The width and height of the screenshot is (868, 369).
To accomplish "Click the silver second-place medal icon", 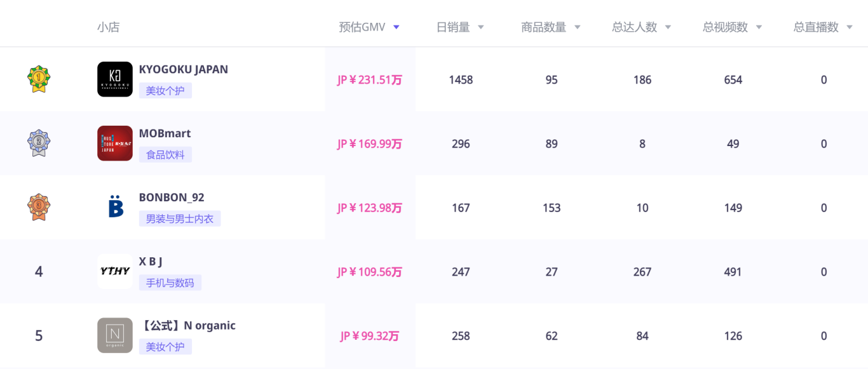I will tap(38, 143).
